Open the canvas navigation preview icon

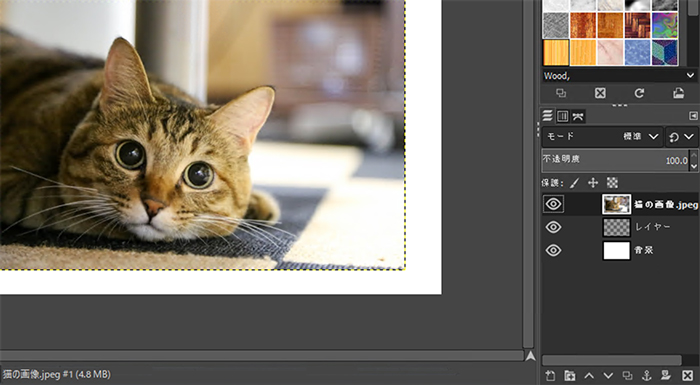click(x=530, y=356)
